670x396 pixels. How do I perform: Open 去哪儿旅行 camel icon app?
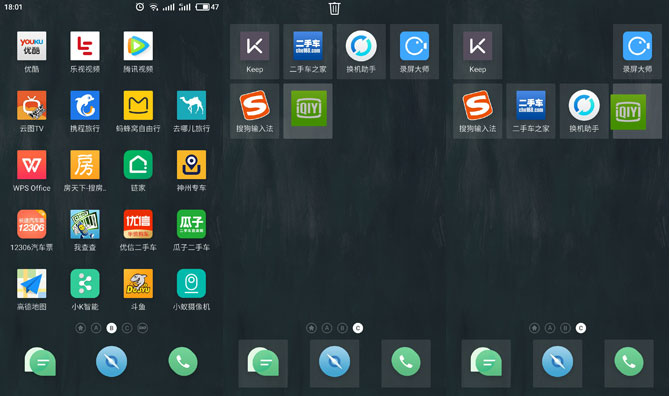pyautogui.click(x=191, y=105)
